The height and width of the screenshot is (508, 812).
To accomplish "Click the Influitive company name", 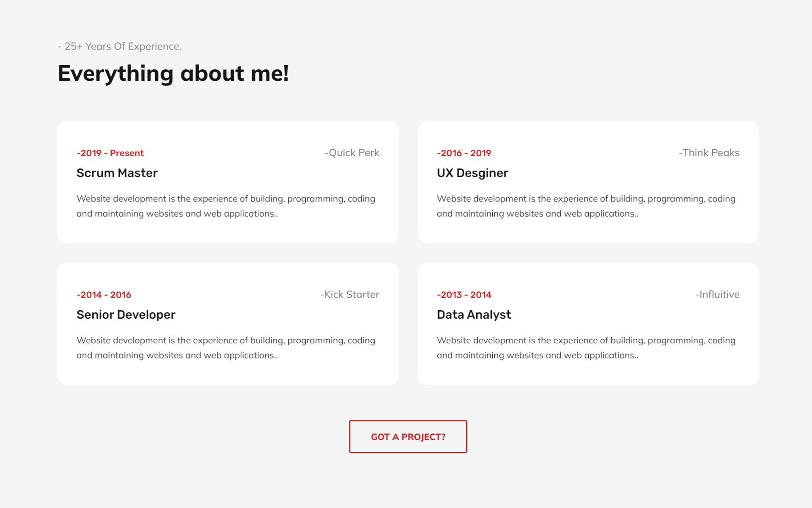I will [x=717, y=295].
